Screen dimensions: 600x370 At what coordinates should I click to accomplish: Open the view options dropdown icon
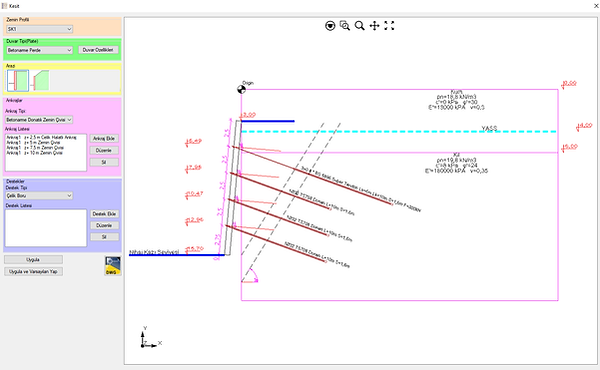coord(330,26)
